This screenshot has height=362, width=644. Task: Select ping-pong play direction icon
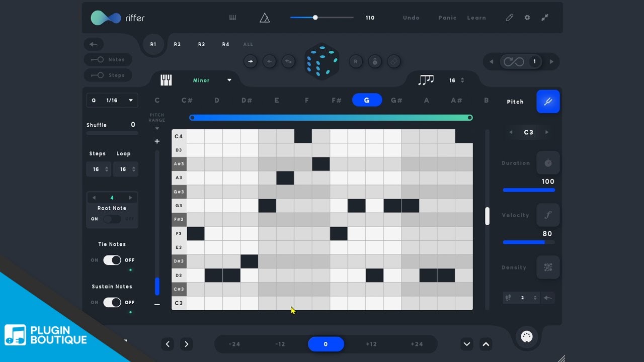pyautogui.click(x=288, y=61)
